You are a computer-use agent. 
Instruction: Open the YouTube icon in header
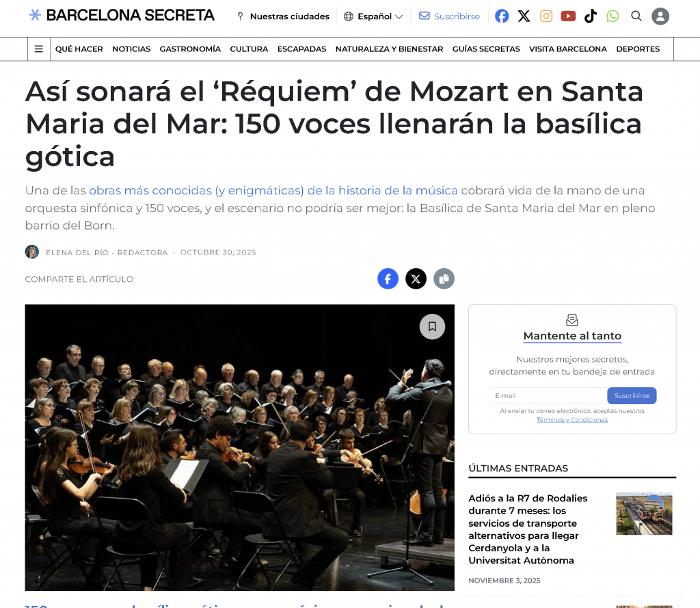(568, 16)
